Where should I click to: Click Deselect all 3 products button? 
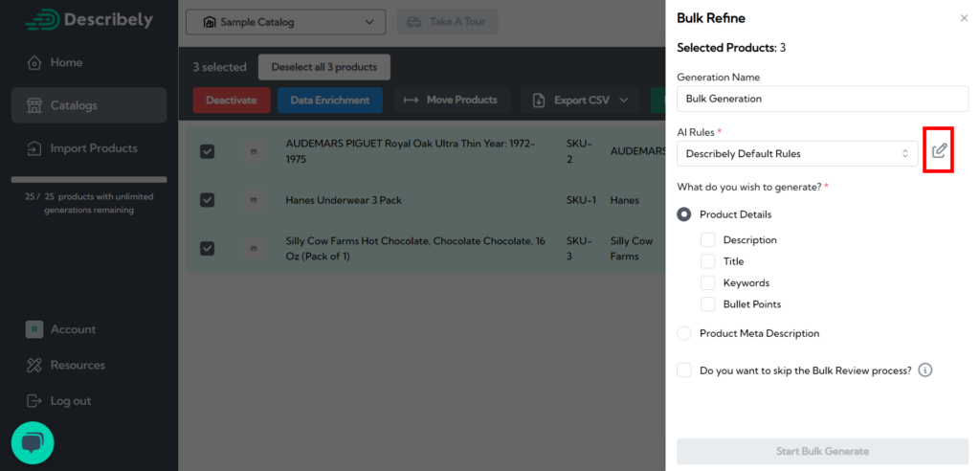[x=323, y=67]
